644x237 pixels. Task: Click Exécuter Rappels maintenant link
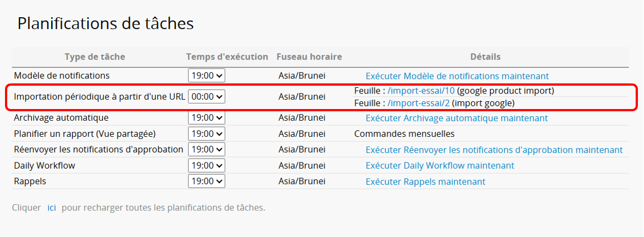pyautogui.click(x=425, y=182)
